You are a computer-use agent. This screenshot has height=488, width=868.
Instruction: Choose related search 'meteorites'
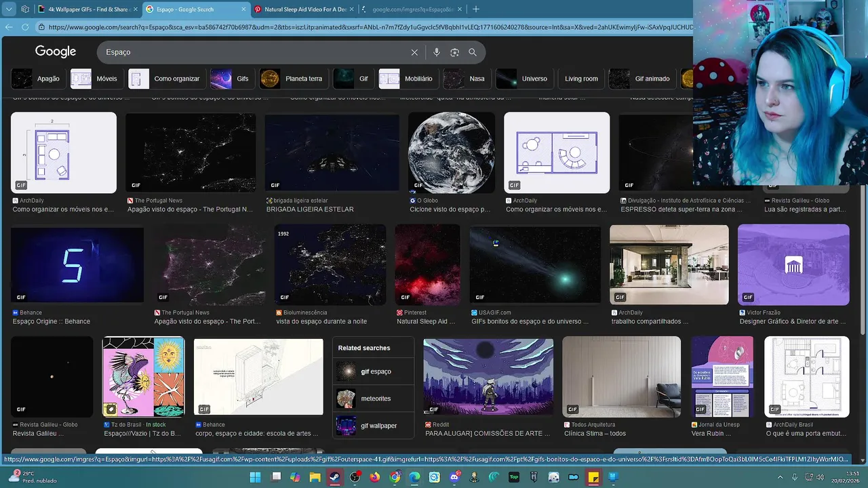(374, 399)
